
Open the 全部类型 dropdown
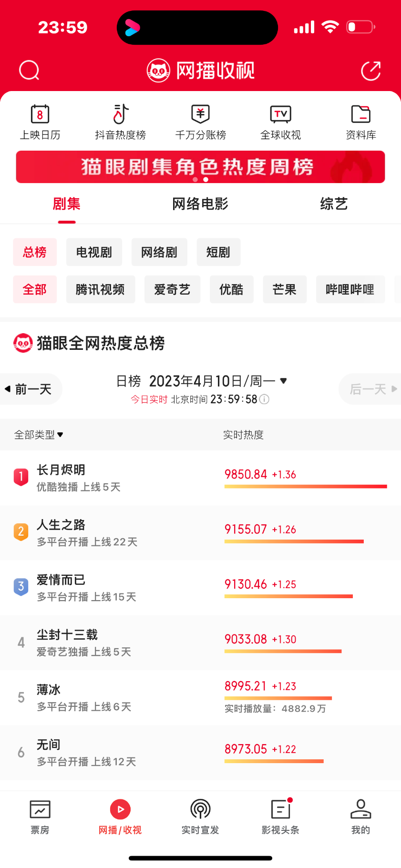coord(39,435)
